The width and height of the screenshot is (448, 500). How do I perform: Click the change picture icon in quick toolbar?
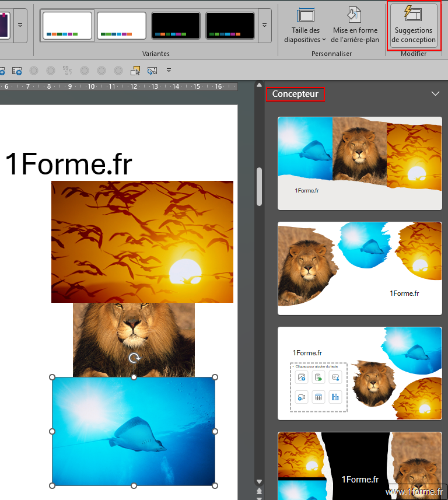152,71
